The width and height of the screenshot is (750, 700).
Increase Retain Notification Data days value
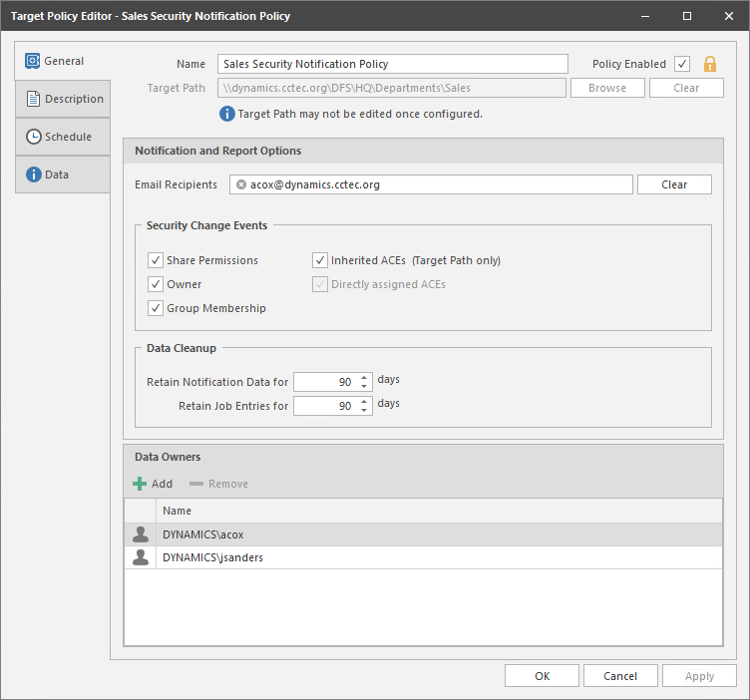coord(365,376)
